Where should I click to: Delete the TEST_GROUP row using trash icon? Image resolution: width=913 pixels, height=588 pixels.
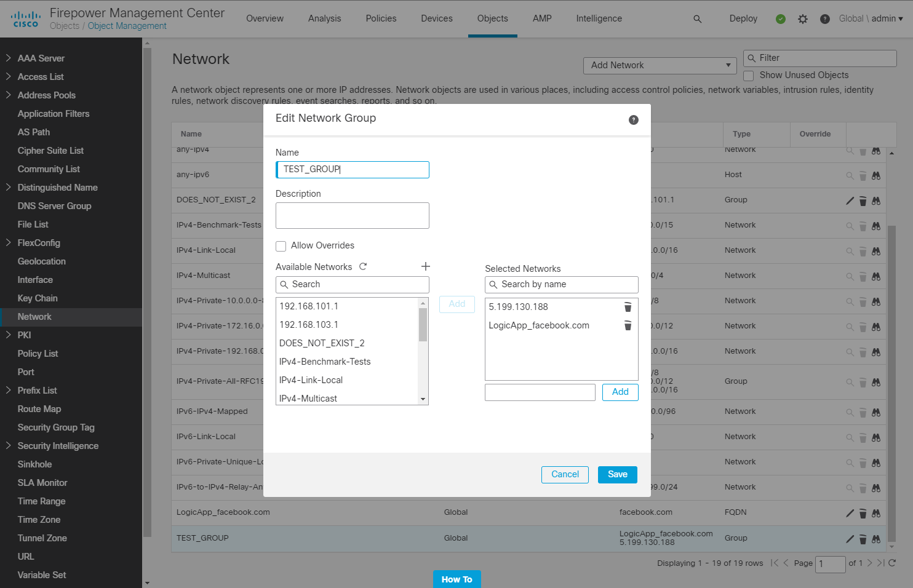pos(863,539)
